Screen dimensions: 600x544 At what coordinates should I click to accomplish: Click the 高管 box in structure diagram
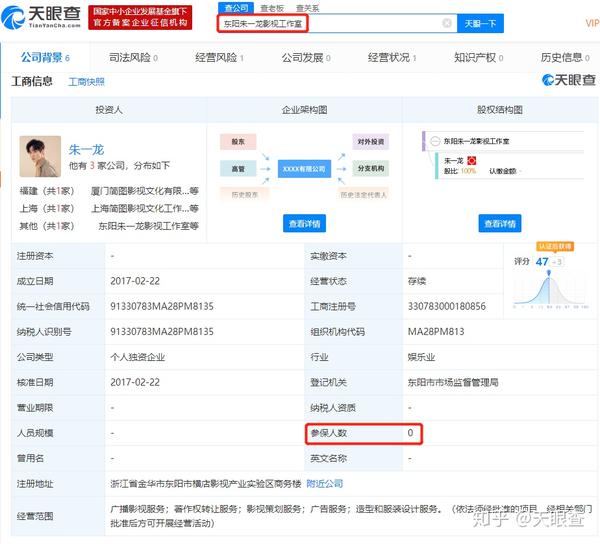pyautogui.click(x=238, y=169)
